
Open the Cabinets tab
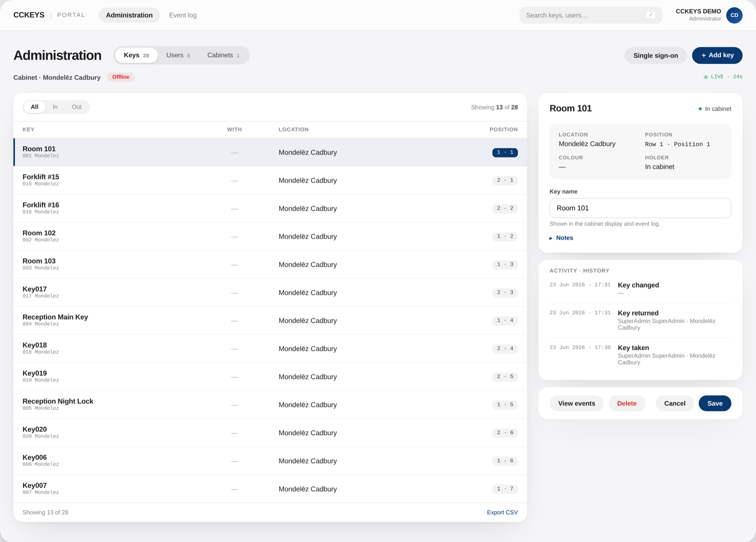point(223,55)
